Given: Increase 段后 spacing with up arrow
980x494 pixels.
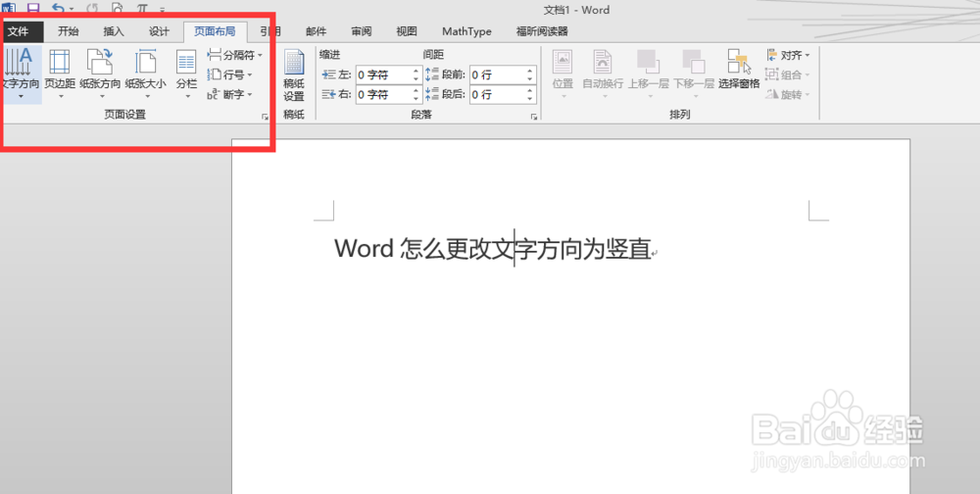Looking at the screenshot, I should (530, 90).
